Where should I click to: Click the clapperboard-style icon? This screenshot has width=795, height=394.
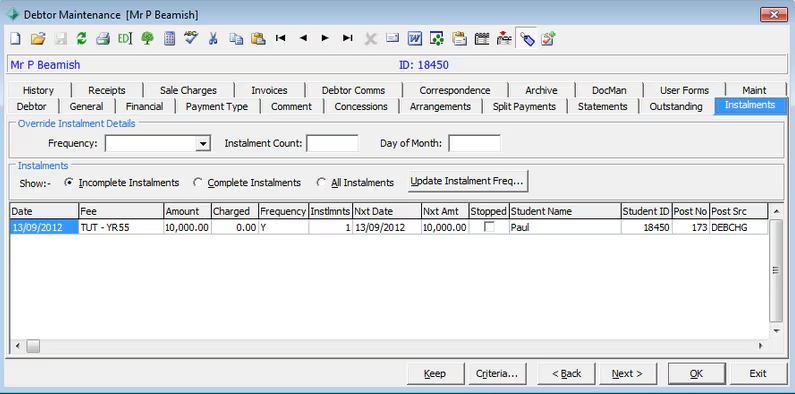pos(482,39)
